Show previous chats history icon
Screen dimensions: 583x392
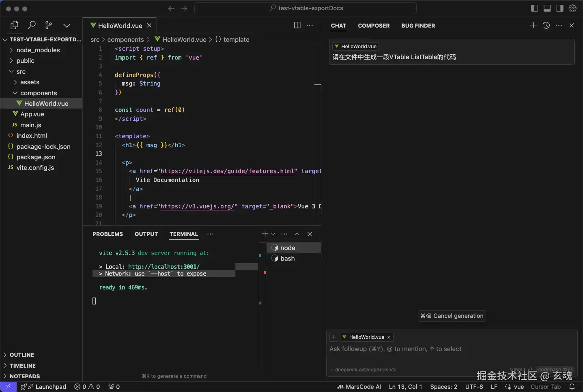click(546, 25)
